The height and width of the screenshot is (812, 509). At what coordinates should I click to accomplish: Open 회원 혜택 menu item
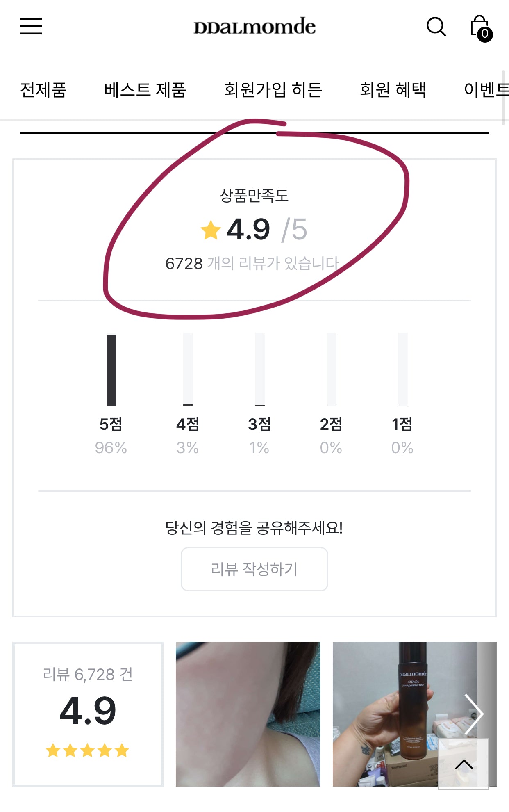point(393,90)
